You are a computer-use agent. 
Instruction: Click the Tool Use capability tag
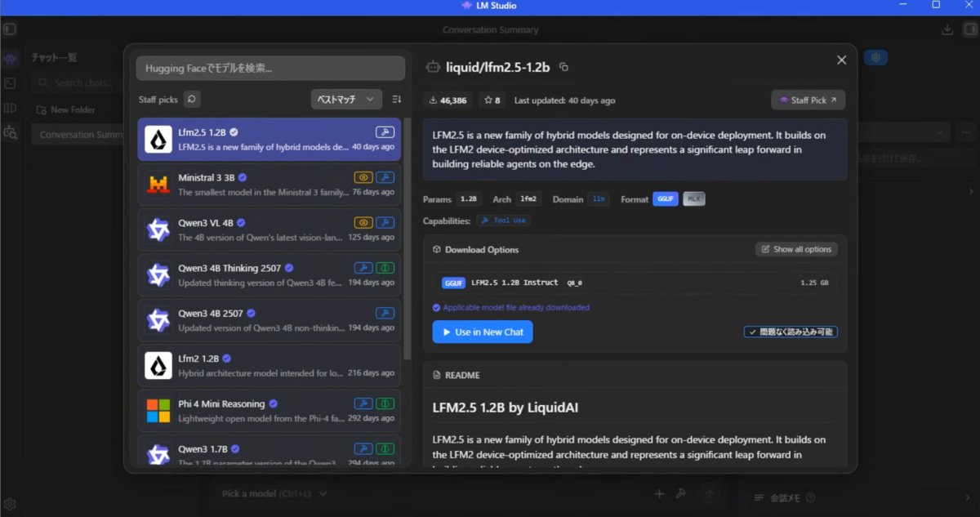click(x=503, y=221)
